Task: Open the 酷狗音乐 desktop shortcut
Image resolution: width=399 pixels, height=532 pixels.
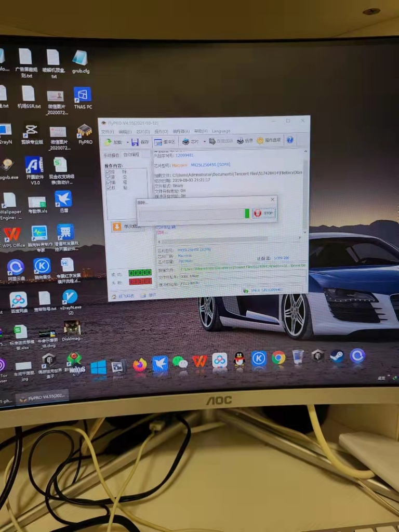Action: coord(42,269)
